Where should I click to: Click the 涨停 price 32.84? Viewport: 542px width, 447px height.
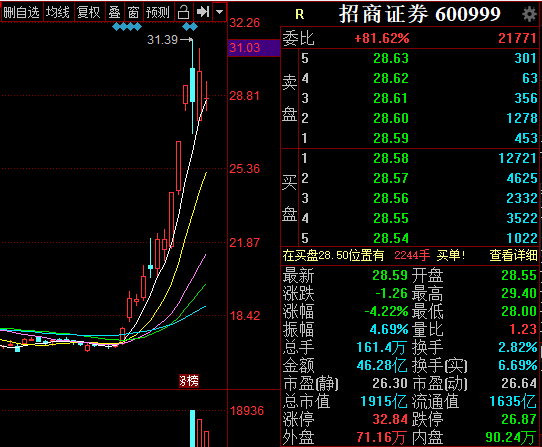(x=390, y=419)
